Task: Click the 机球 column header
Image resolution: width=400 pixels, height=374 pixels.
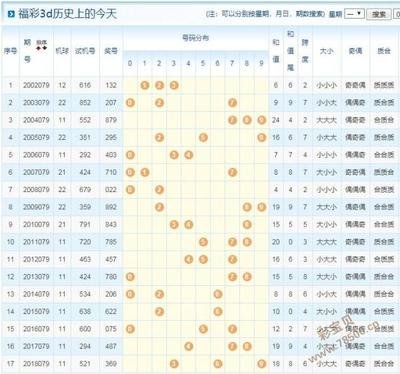Action: pos(62,51)
